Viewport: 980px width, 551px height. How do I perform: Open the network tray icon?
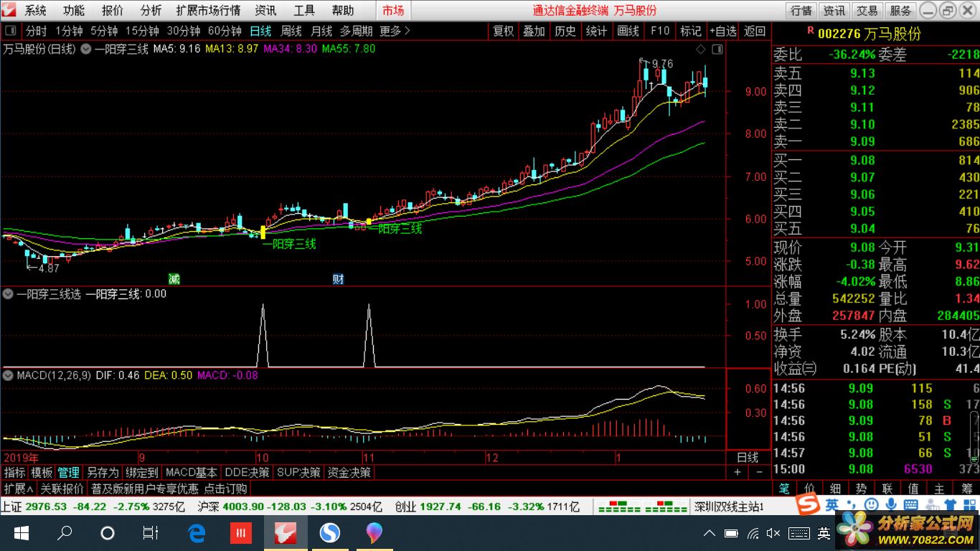(x=753, y=533)
